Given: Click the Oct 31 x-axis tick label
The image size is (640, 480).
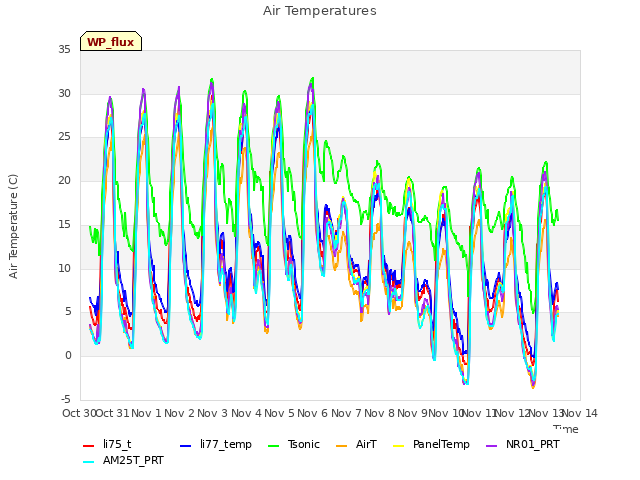Looking at the screenshot, I should pyautogui.click(x=113, y=413).
